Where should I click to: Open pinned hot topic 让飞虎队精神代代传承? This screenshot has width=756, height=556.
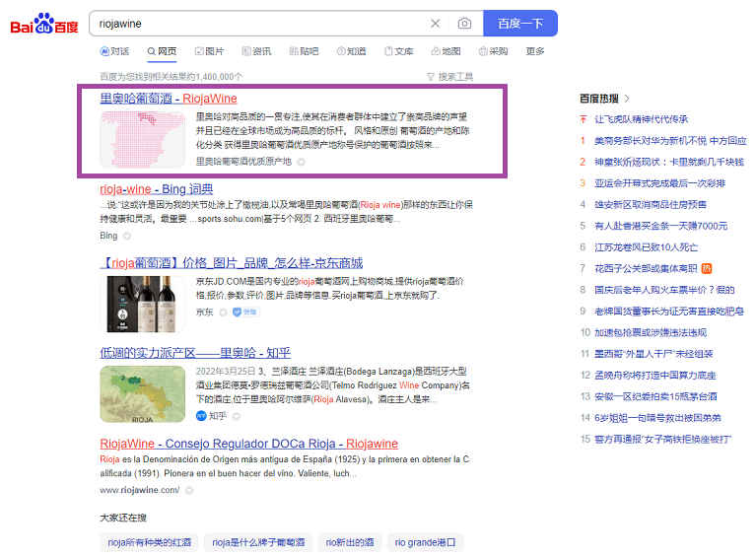(x=642, y=119)
